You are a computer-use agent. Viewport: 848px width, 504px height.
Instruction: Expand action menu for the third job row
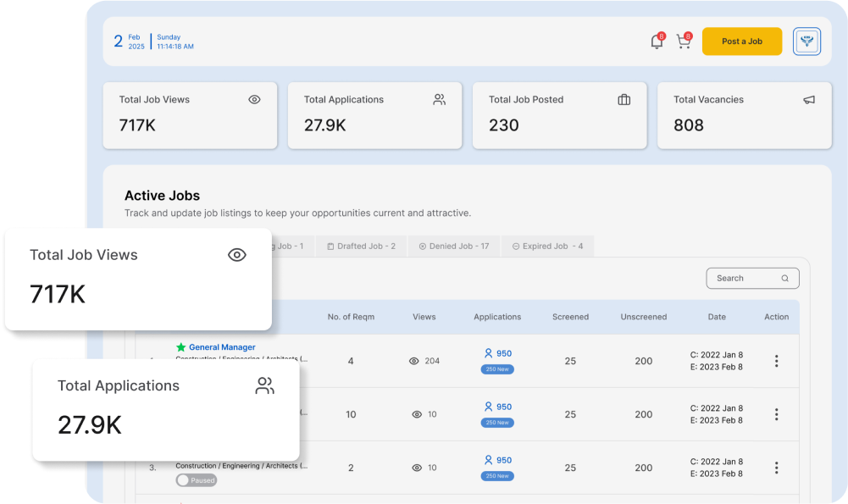pyautogui.click(x=776, y=468)
